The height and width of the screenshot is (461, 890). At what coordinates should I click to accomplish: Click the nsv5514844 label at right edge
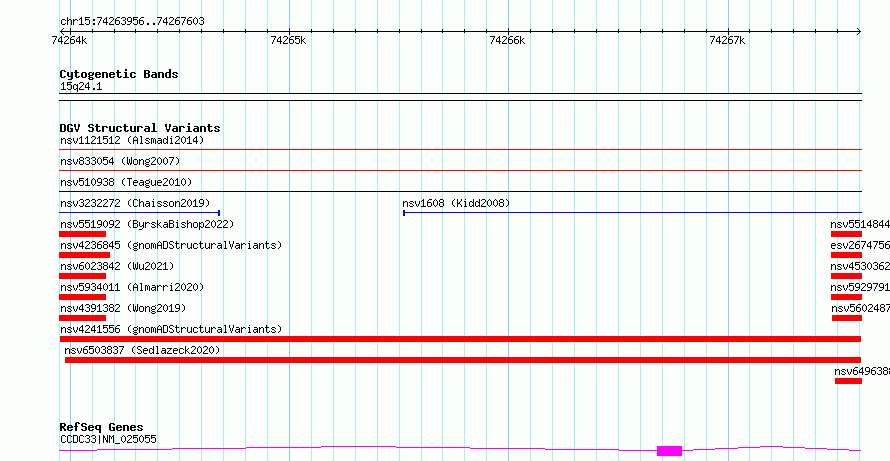tap(860, 224)
